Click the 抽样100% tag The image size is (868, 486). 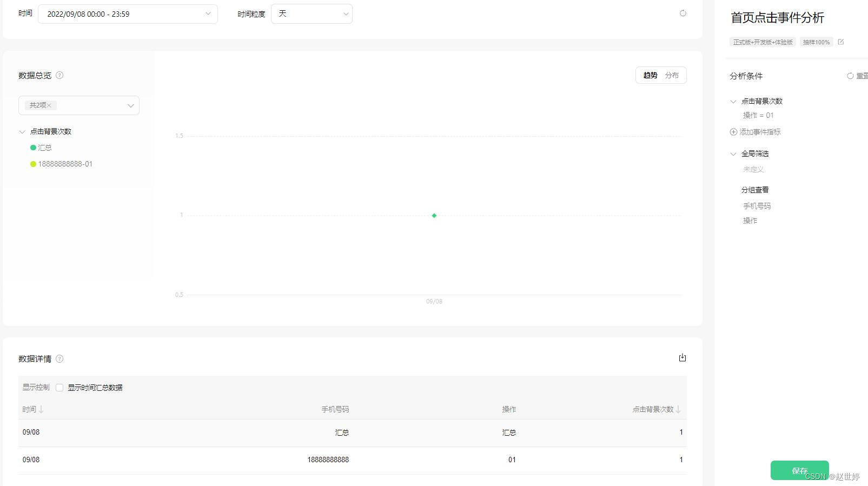pos(816,42)
